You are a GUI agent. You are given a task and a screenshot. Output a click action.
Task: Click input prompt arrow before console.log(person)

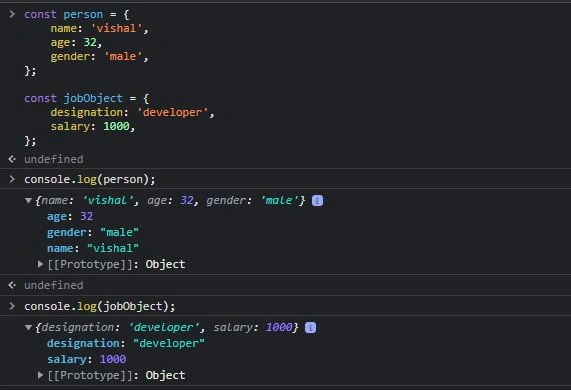(12, 179)
